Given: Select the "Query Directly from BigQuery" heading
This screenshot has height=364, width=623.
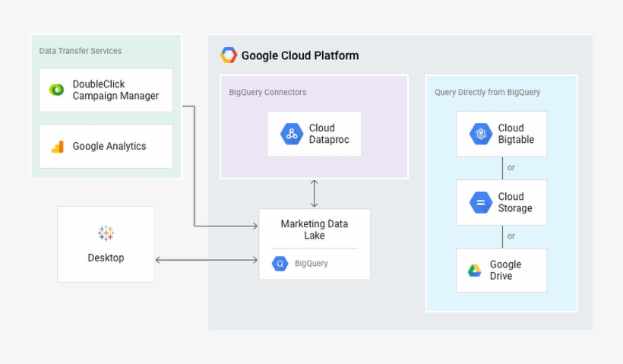Looking at the screenshot, I should click(x=487, y=92).
